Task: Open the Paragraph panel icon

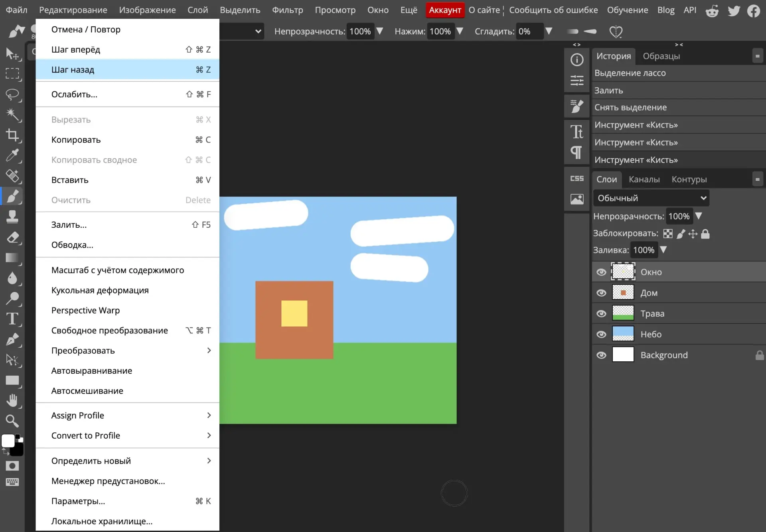Action: (x=577, y=152)
